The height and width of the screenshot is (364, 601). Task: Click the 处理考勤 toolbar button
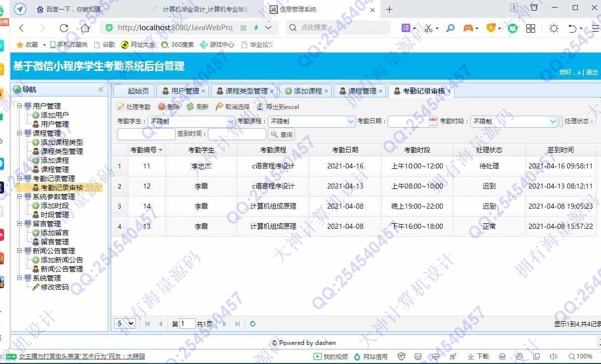pyautogui.click(x=134, y=107)
